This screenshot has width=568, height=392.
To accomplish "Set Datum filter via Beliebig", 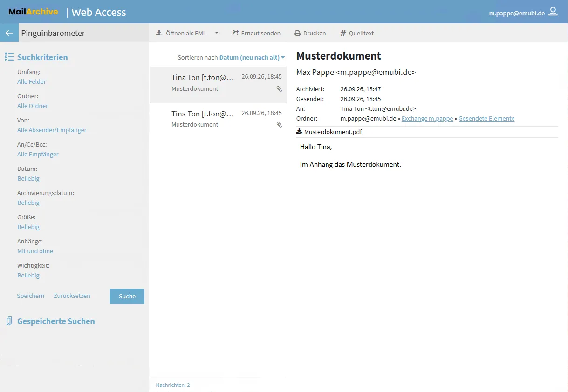I will tap(28, 178).
